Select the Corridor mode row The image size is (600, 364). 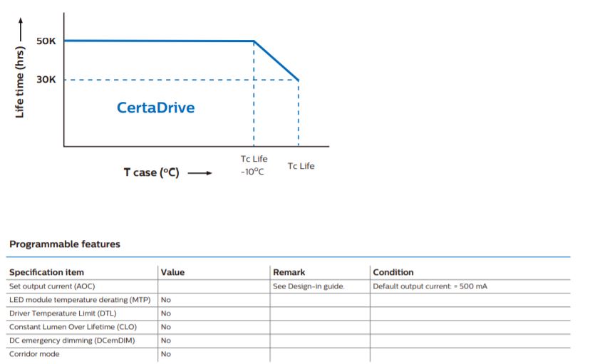point(288,355)
